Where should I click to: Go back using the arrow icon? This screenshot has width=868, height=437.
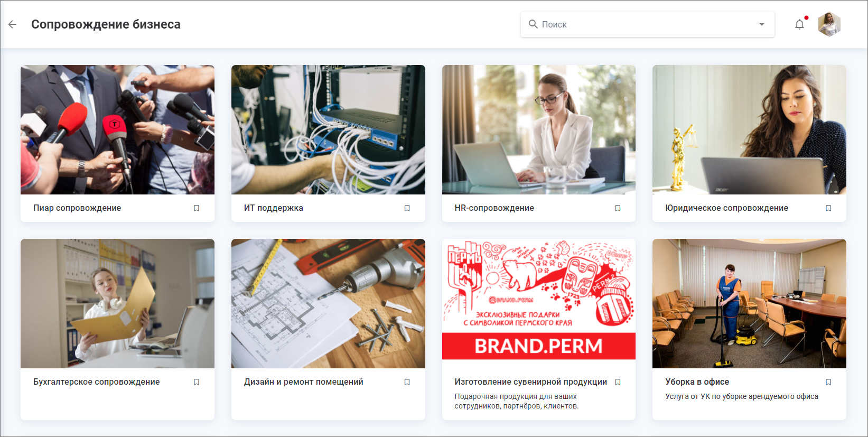point(13,24)
